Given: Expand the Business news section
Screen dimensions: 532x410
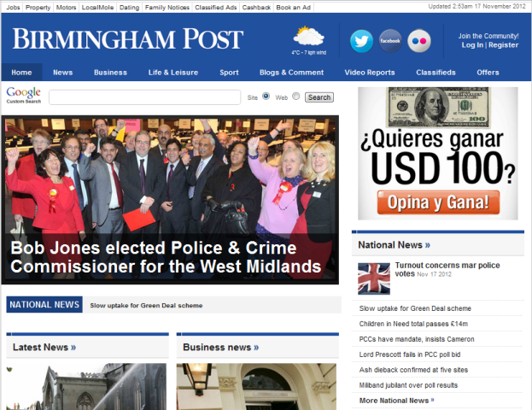Looking at the screenshot, I should [220, 347].
